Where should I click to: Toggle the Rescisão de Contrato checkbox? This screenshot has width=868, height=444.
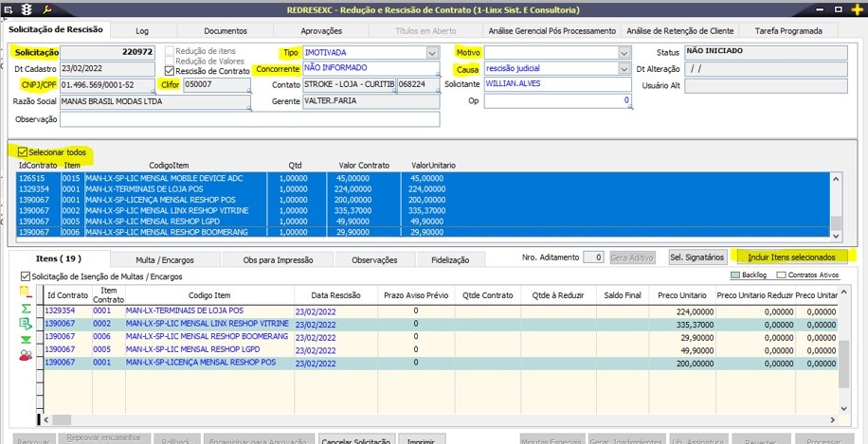point(170,71)
